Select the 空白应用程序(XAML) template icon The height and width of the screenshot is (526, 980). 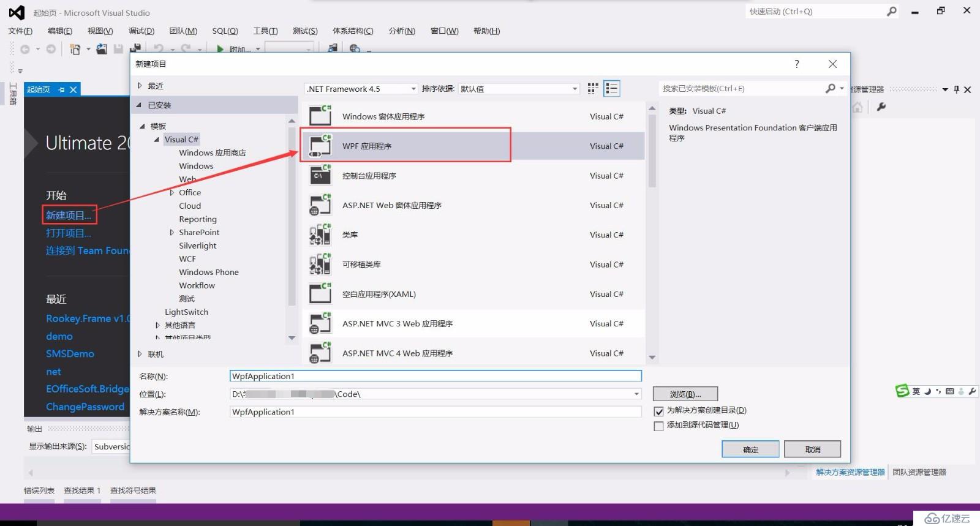pos(320,294)
